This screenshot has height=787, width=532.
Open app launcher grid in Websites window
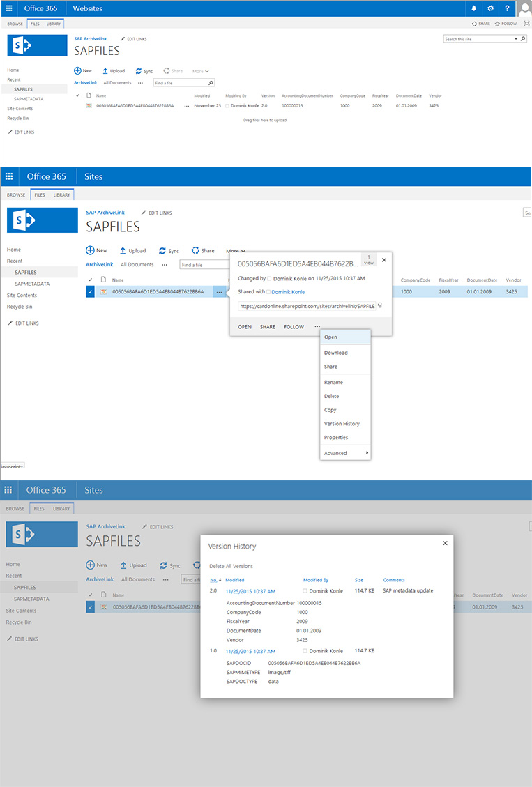click(x=9, y=8)
